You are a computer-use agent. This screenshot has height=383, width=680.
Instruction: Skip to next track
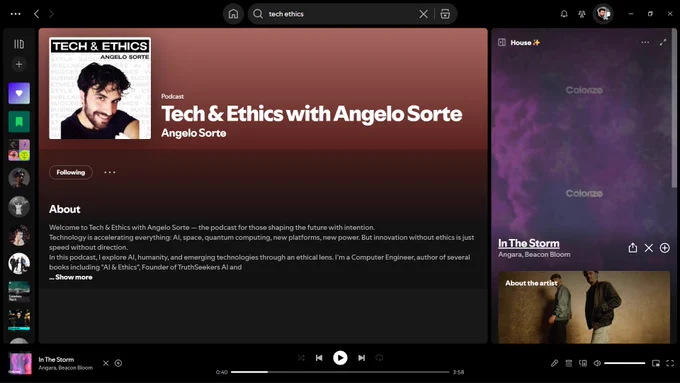(x=361, y=358)
